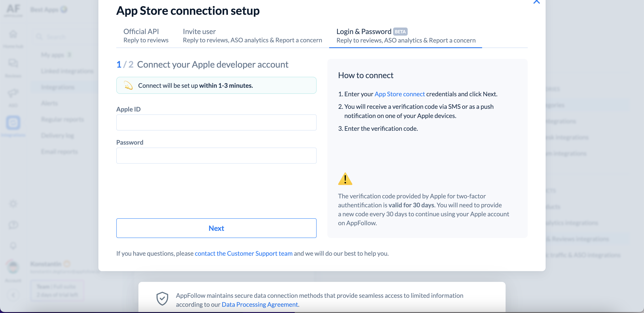Screen dimensions: 644x313
Task: Open the Reviews chat icon in the sidebar
Action: 13,63
